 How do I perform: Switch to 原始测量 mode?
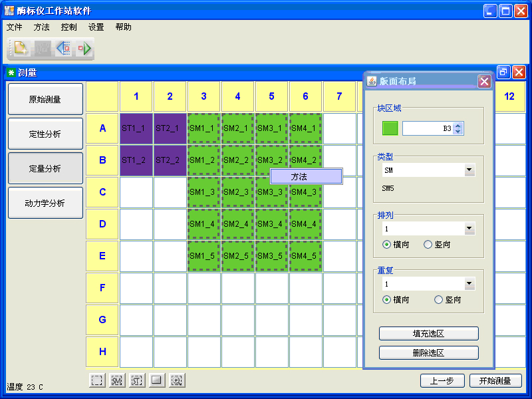point(45,99)
